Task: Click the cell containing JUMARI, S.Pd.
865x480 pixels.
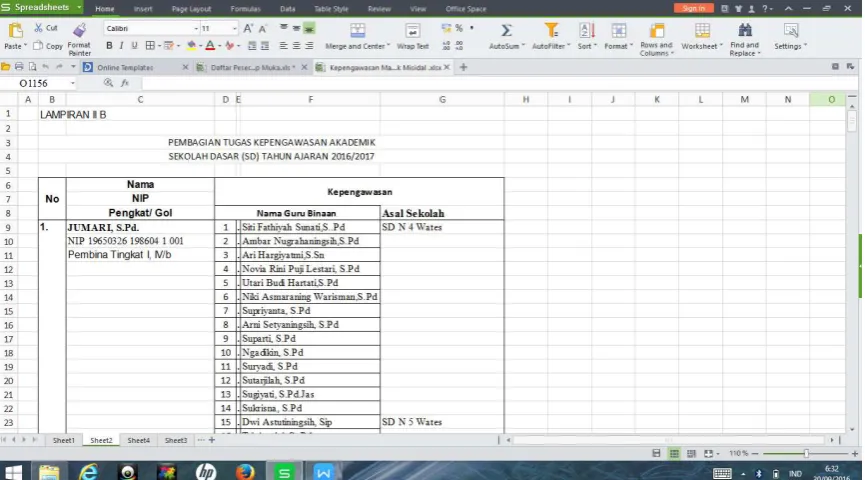Action: tap(140, 227)
